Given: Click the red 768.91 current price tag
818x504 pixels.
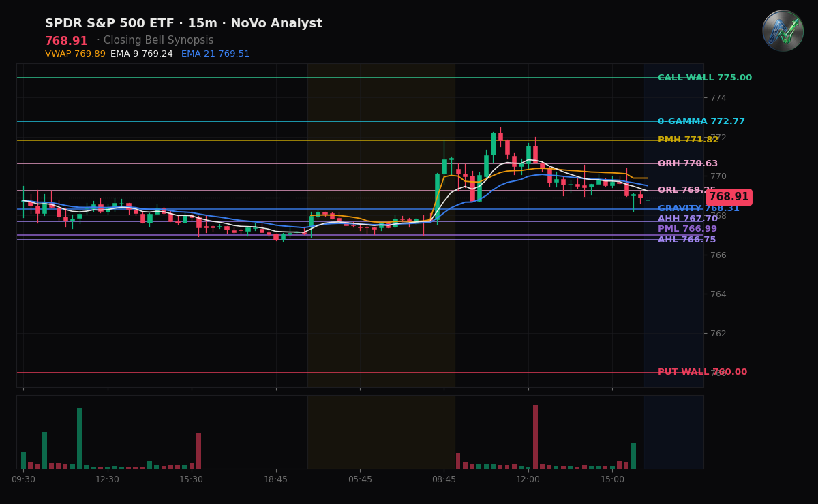Looking at the screenshot, I should [x=729, y=197].
